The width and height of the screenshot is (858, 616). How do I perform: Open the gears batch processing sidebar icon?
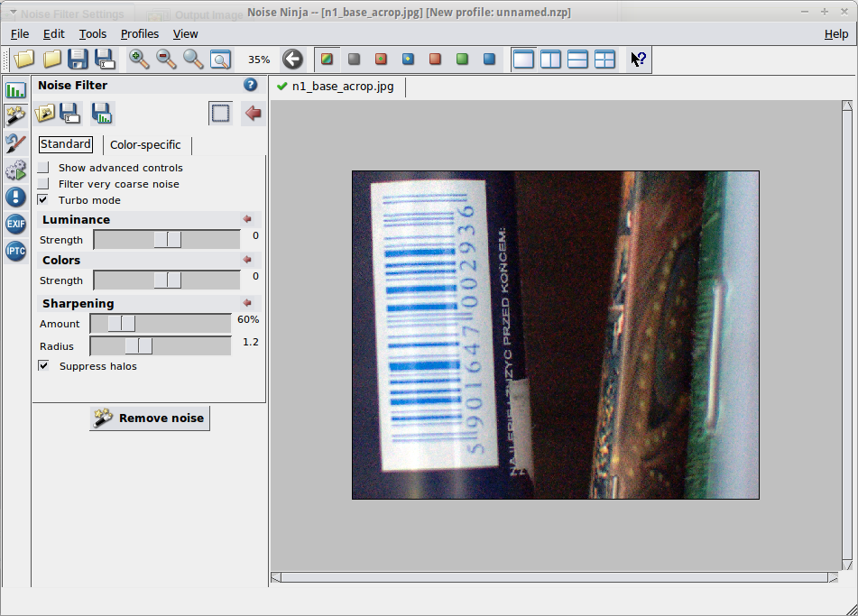click(x=16, y=170)
